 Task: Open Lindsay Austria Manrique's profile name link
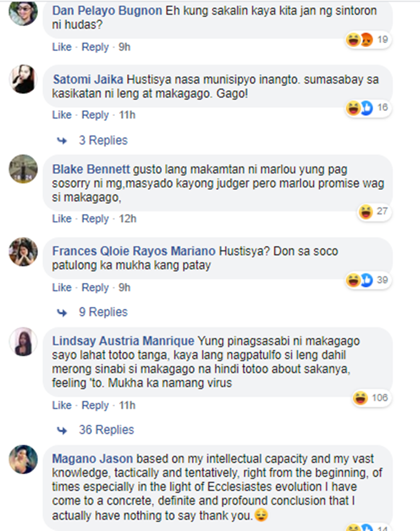click(123, 341)
